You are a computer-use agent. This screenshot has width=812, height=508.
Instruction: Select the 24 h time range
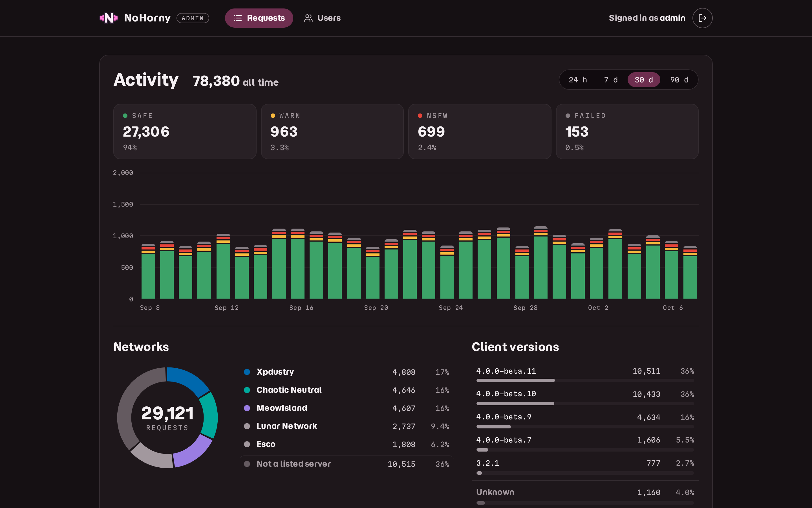point(578,80)
